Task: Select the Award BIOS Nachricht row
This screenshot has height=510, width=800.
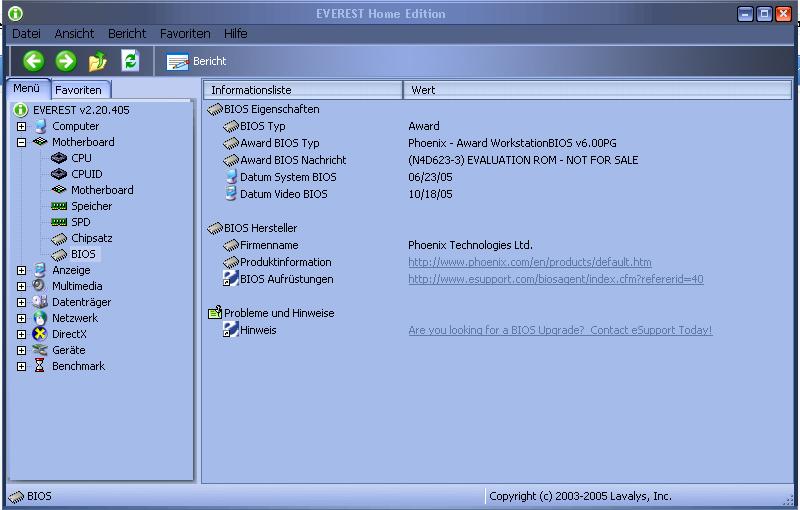Action: tap(293, 160)
